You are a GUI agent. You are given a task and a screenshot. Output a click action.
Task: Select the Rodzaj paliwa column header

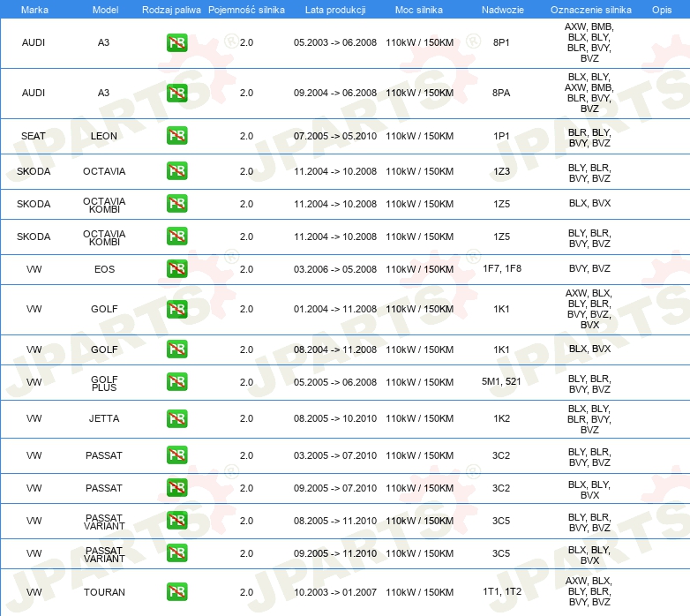point(171,8)
